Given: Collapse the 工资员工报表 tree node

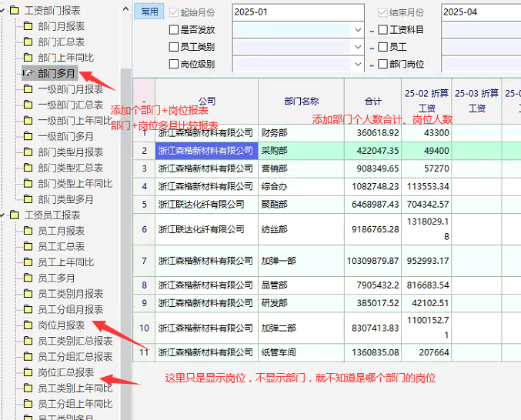Looking at the screenshot, I should coord(4,215).
